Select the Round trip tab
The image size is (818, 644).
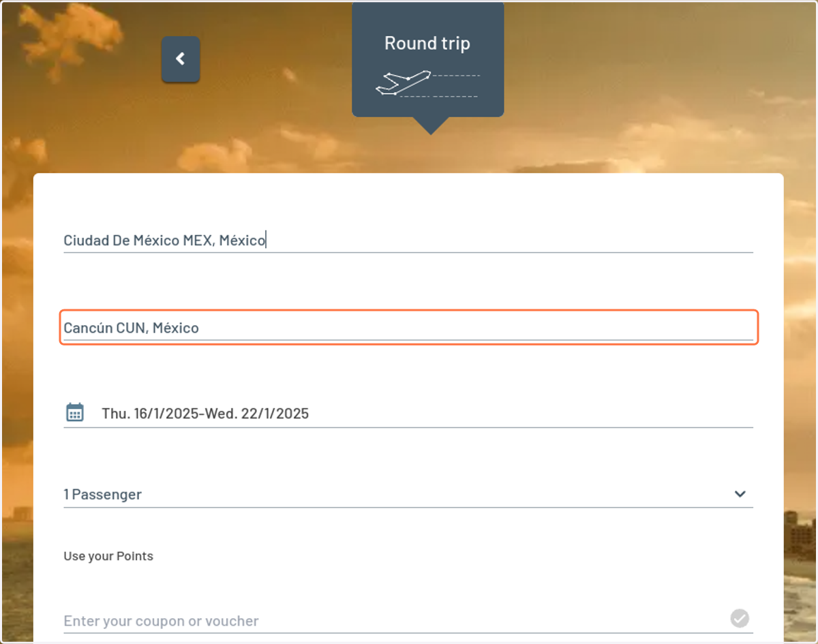click(427, 59)
